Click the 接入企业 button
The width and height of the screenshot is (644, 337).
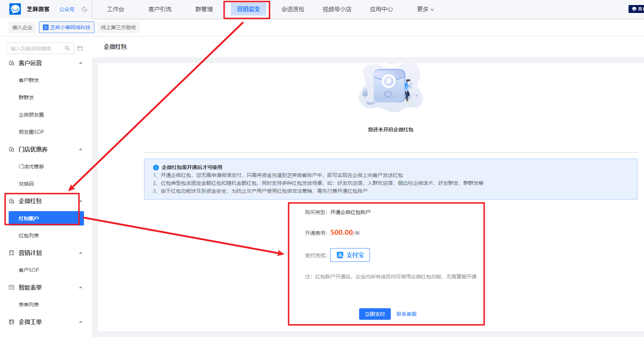pyautogui.click(x=22, y=27)
